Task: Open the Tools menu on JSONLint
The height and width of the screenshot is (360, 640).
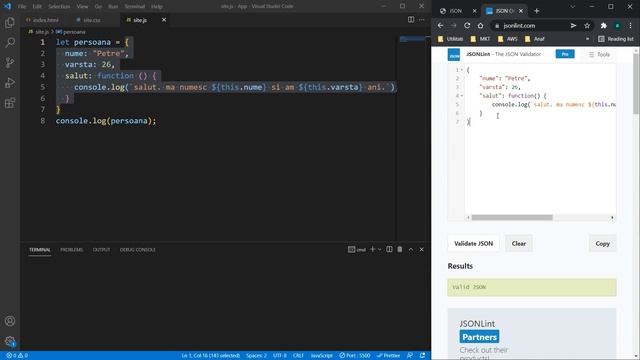Action: 599,54
